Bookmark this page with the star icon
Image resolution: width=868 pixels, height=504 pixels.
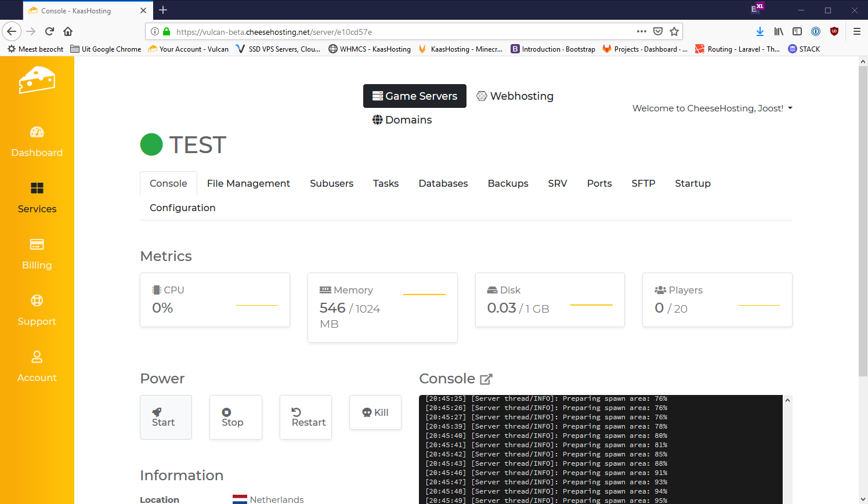674,31
